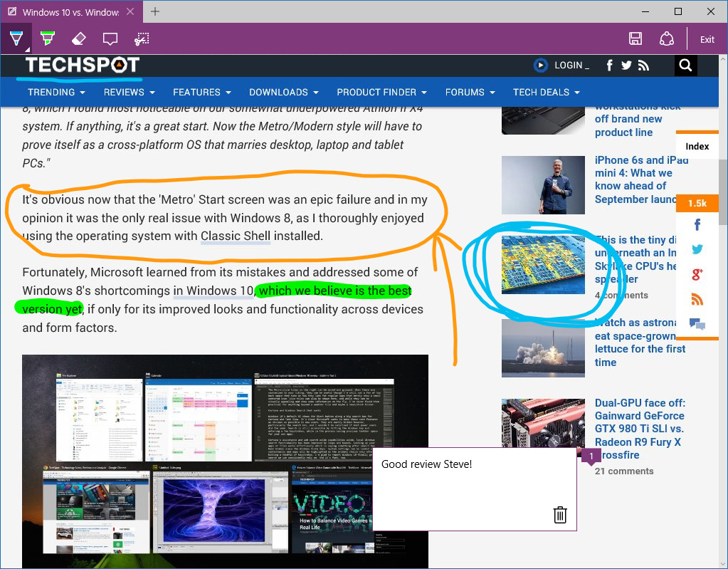Open TechSpot Twitter page from header
Screen dimensions: 728x569
tap(626, 66)
